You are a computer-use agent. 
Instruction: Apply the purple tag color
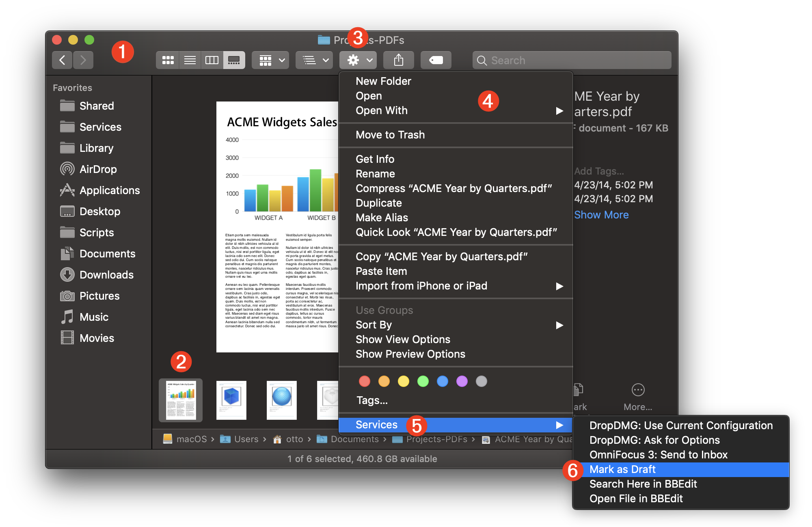(462, 381)
